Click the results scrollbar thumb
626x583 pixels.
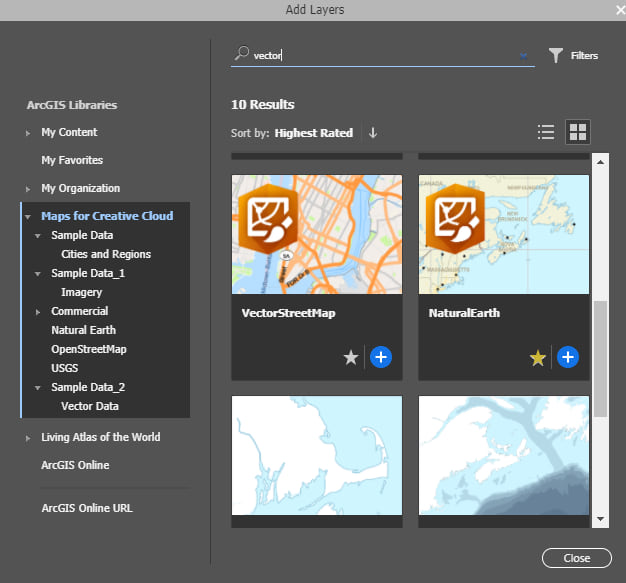coord(600,359)
